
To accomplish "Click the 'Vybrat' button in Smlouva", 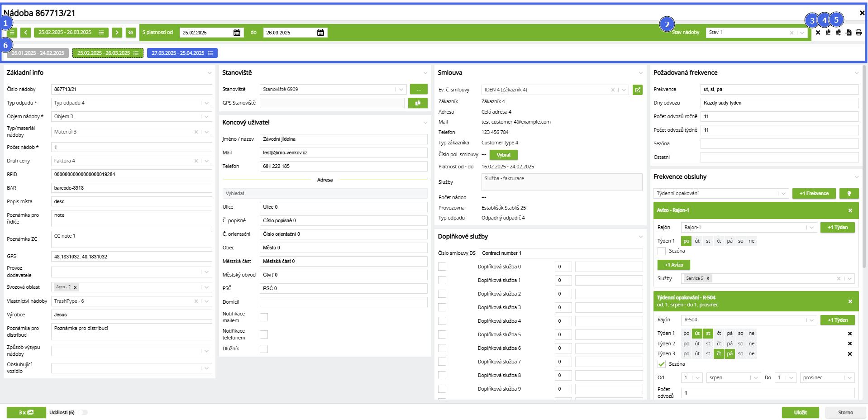I will [504, 155].
